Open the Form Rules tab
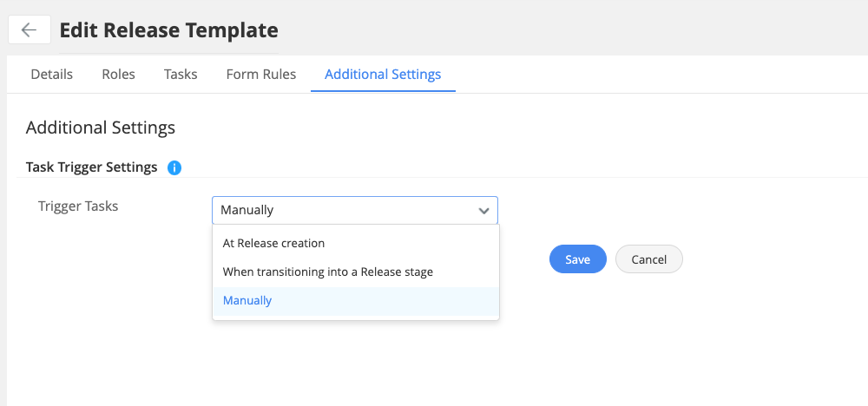 (x=261, y=75)
